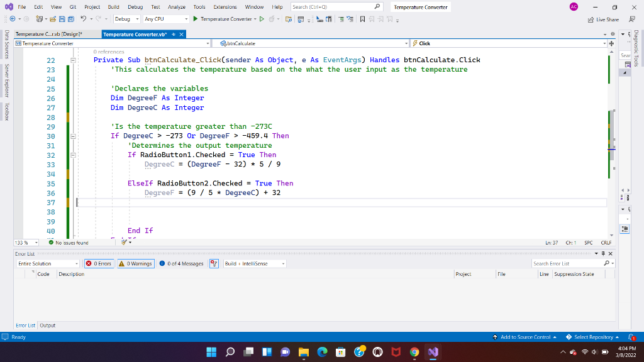Viewport: 644px width, 362px height.
Task: Open Google Chrome from the taskbar
Action: pyautogui.click(x=414, y=352)
